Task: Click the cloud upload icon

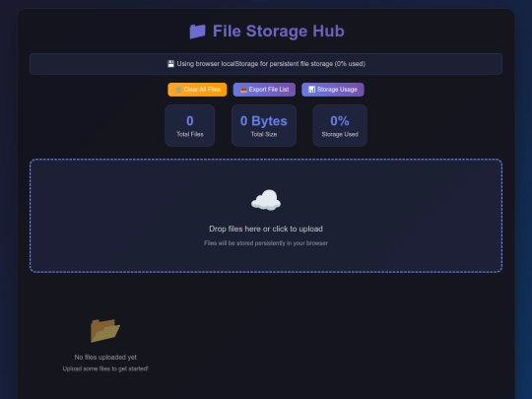Action: pos(266,200)
